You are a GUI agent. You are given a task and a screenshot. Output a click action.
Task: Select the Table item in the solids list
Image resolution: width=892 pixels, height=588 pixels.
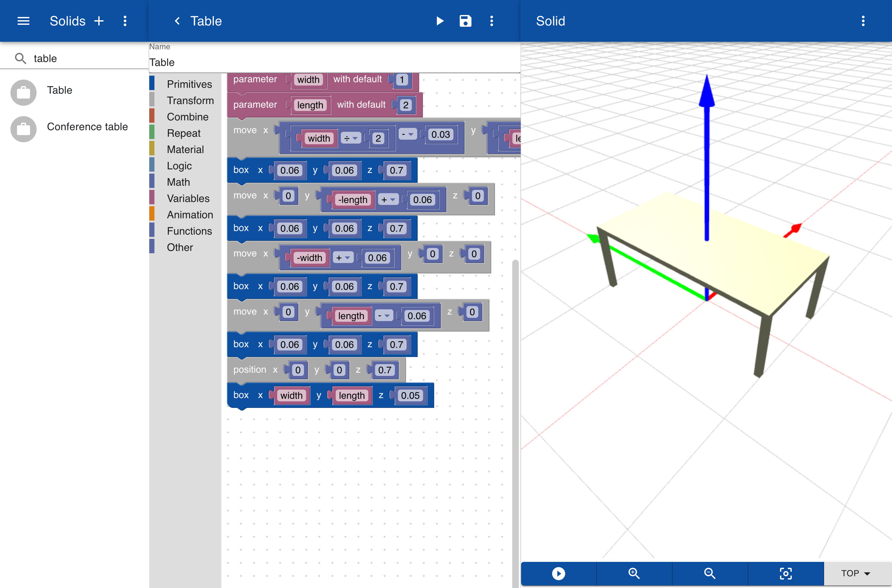[x=59, y=90]
